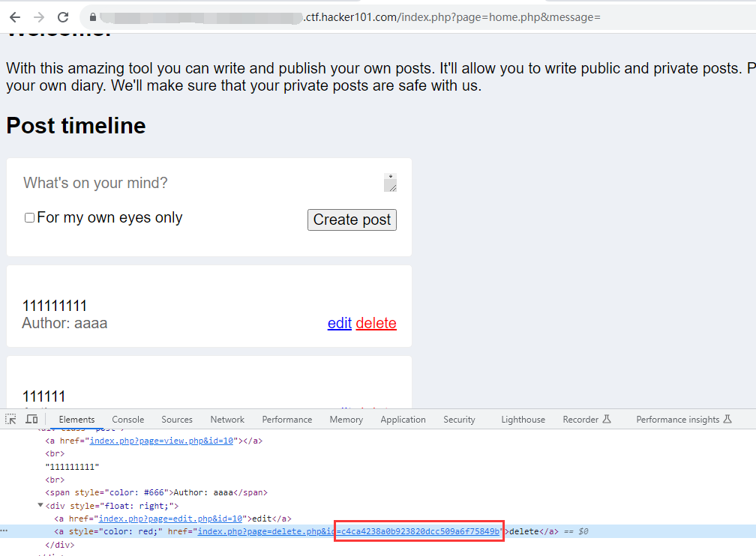Click the "111111" post text
Image resolution: width=756 pixels, height=556 pixels.
pyautogui.click(x=43, y=396)
